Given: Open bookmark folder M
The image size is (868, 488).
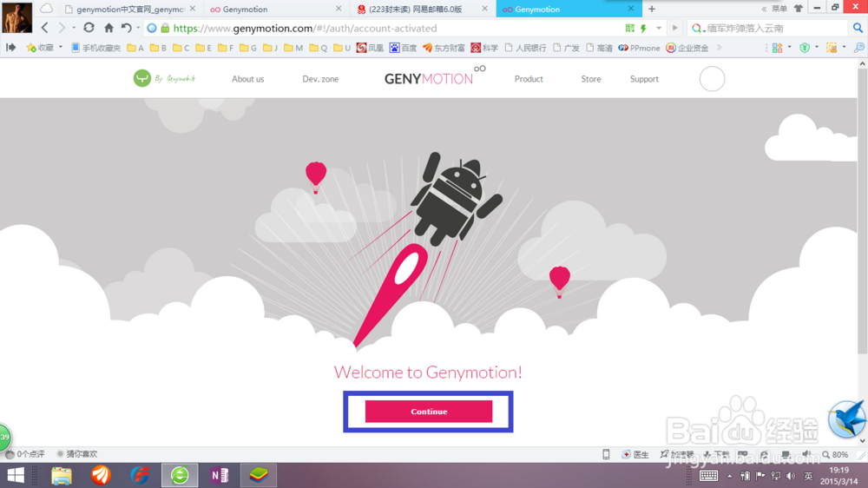Looking at the screenshot, I should [x=293, y=48].
